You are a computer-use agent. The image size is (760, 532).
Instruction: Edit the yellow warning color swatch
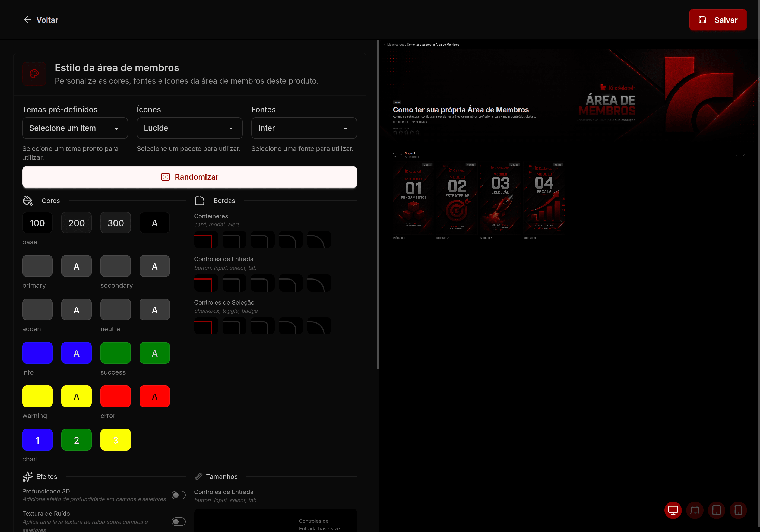(x=37, y=396)
